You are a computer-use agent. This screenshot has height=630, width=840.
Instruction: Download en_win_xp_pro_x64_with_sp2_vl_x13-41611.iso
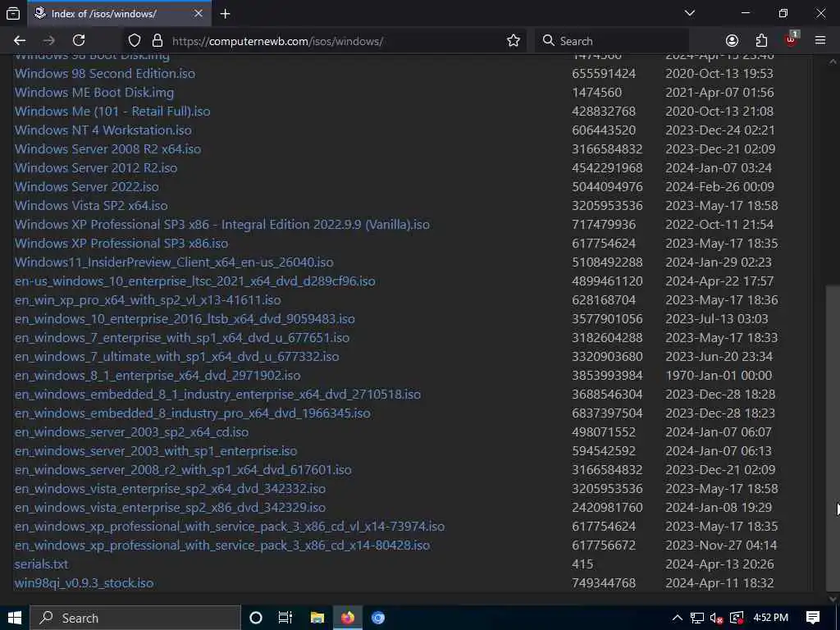tap(148, 300)
